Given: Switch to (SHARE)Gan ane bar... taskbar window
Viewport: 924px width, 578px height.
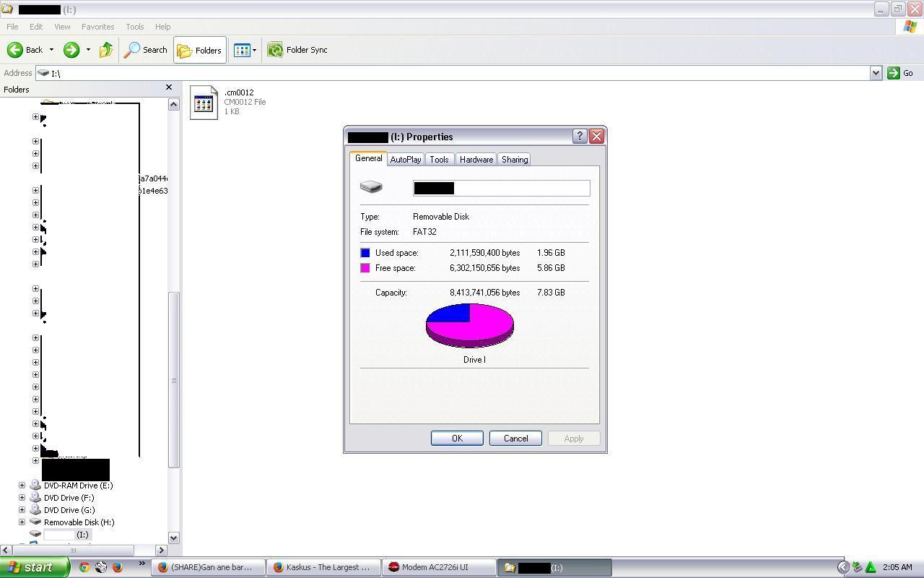Looking at the screenshot, I should click(207, 567).
